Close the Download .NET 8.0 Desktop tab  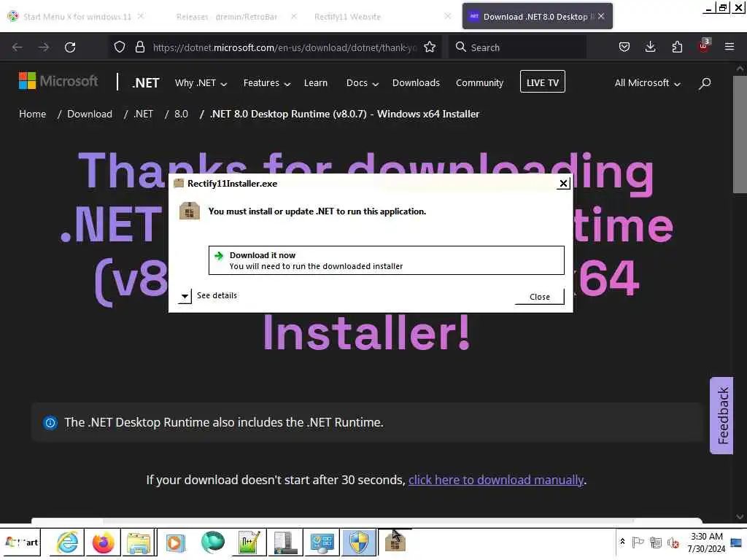coord(601,16)
